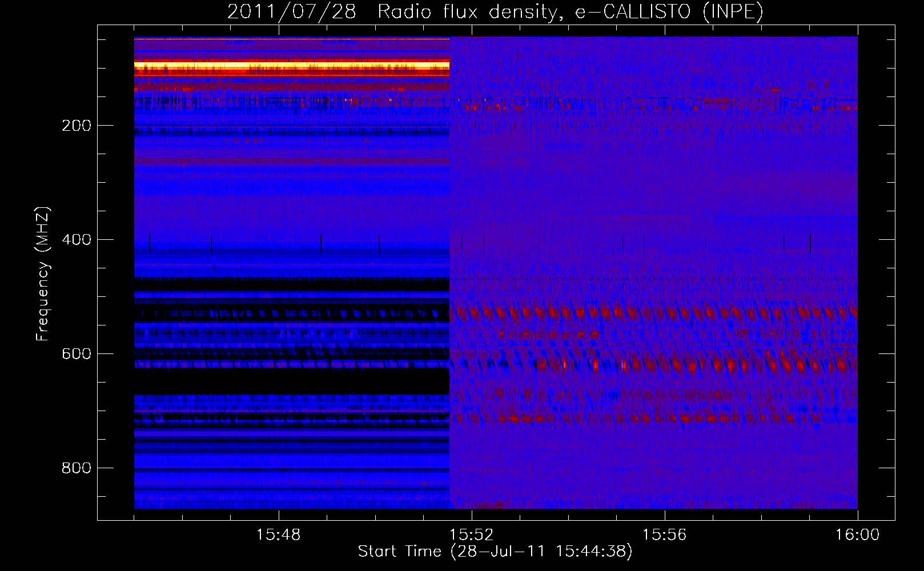This screenshot has width=924, height=571.
Task: Click the 600 frequency tick label
Action: tap(77, 354)
